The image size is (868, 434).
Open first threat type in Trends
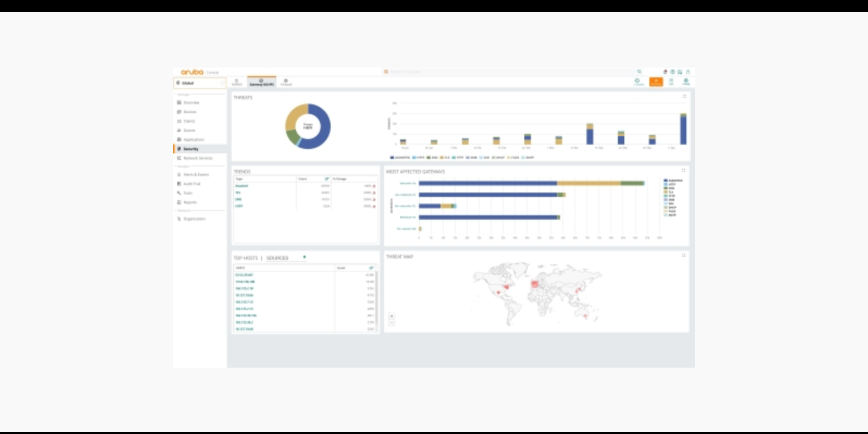pos(241,186)
